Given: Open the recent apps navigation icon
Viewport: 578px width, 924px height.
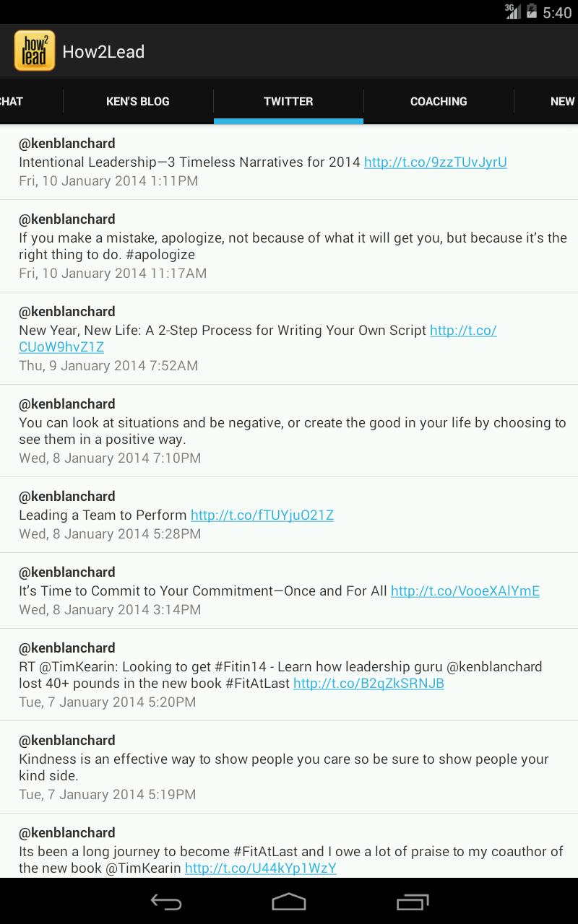Looking at the screenshot, I should tap(413, 902).
